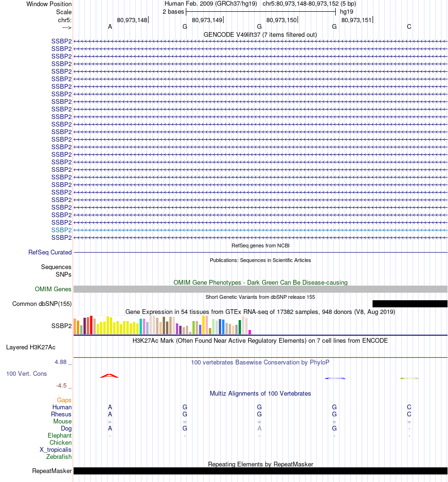Click the blue PhyloP conservation mark

point(335,378)
